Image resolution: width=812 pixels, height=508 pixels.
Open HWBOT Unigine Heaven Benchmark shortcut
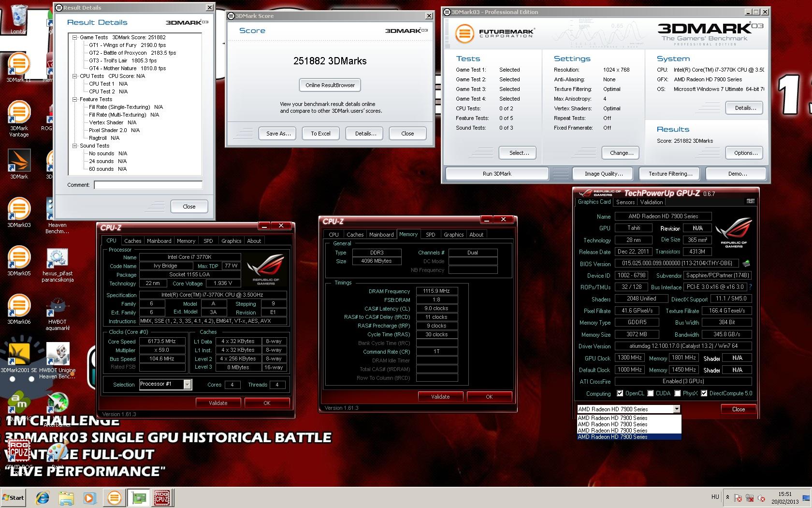[x=58, y=361]
